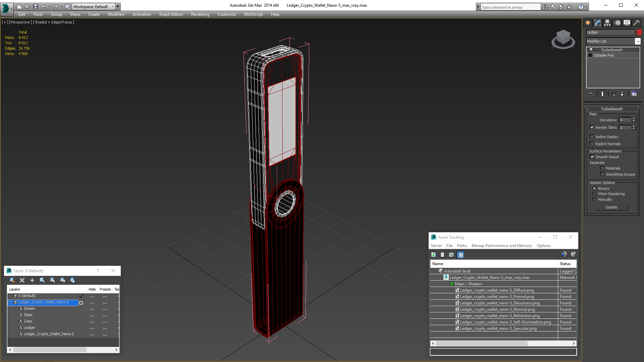Click the Hide column header
This screenshot has height=362, width=644.
click(92, 289)
